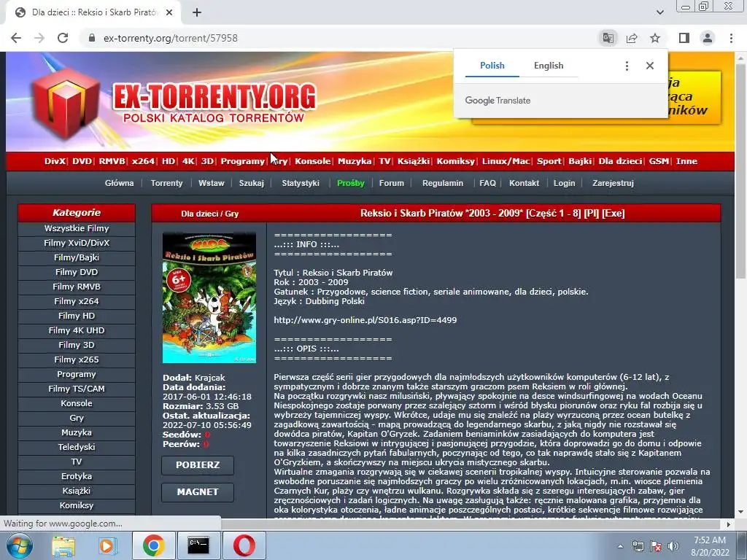
Task: Select Teledyski in Kategorie sidebar
Action: (77, 447)
